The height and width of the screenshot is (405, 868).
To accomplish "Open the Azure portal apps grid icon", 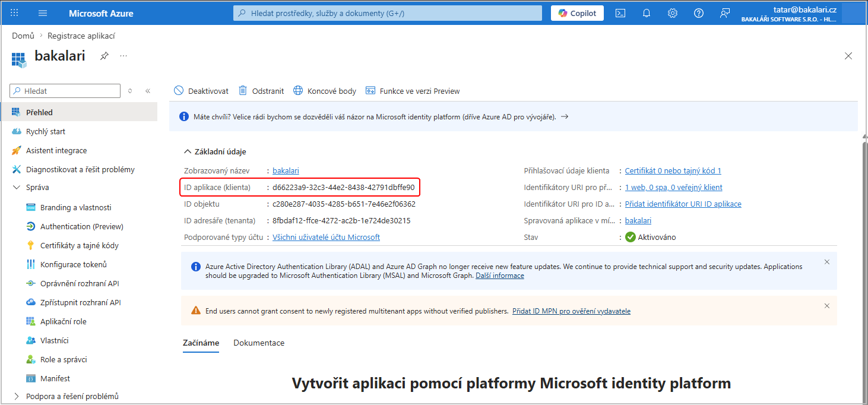I will [x=15, y=13].
